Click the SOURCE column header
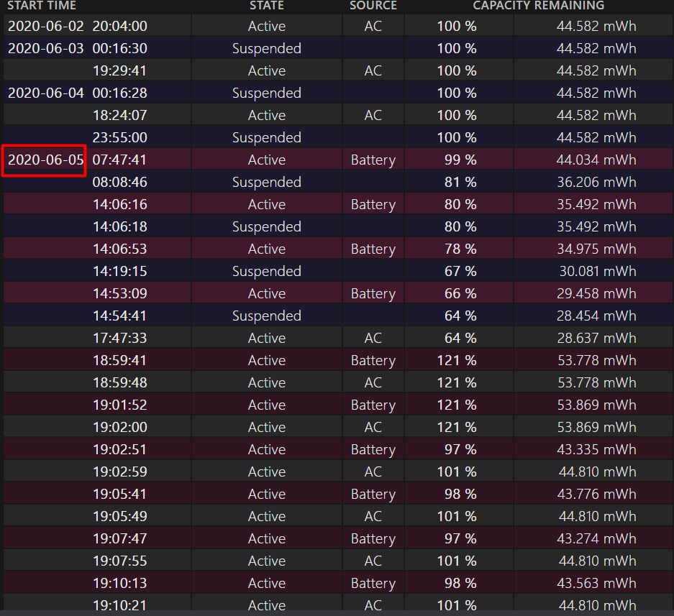 [373, 5]
